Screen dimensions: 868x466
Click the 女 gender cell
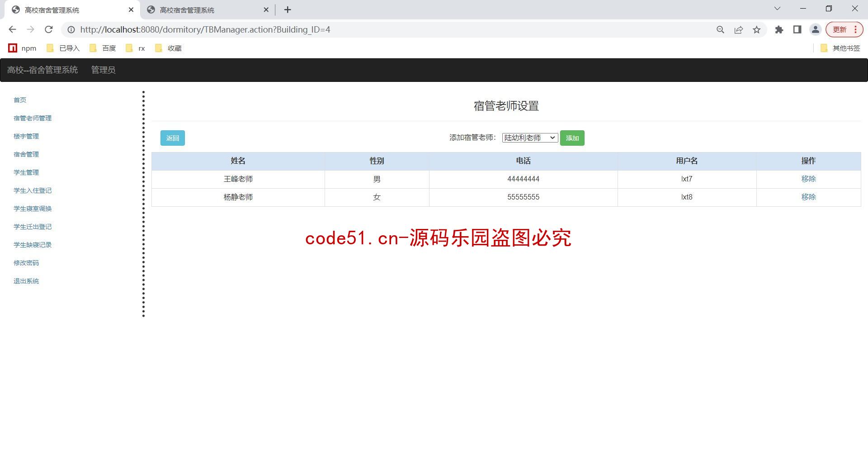[x=377, y=197]
